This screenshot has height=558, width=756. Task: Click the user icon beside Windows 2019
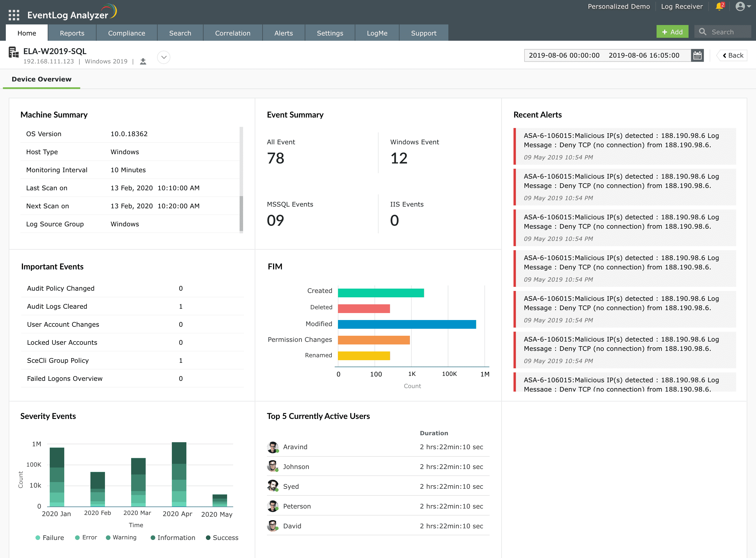pyautogui.click(x=143, y=61)
